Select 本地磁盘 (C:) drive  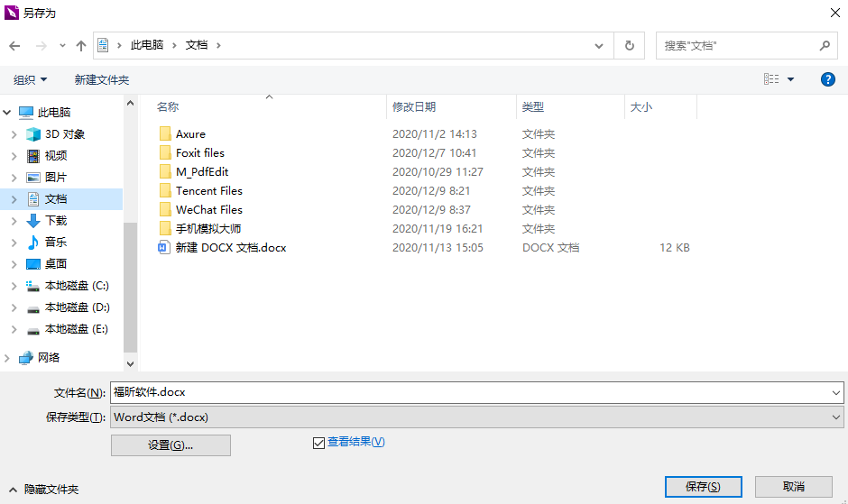click(77, 286)
